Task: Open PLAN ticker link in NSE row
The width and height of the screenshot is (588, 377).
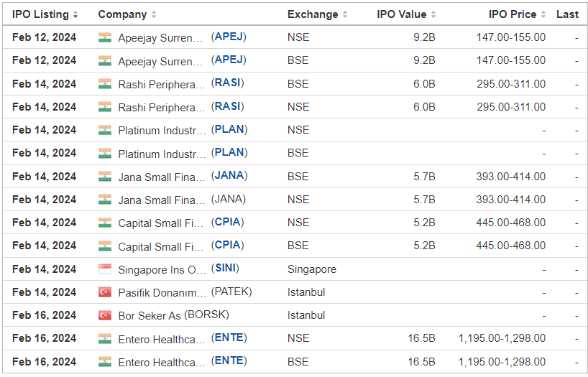Action: [229, 130]
